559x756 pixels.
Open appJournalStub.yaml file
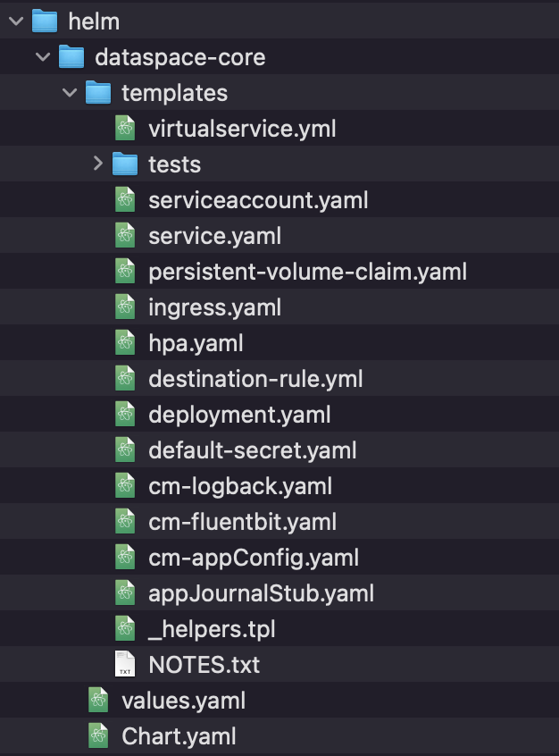point(261,593)
